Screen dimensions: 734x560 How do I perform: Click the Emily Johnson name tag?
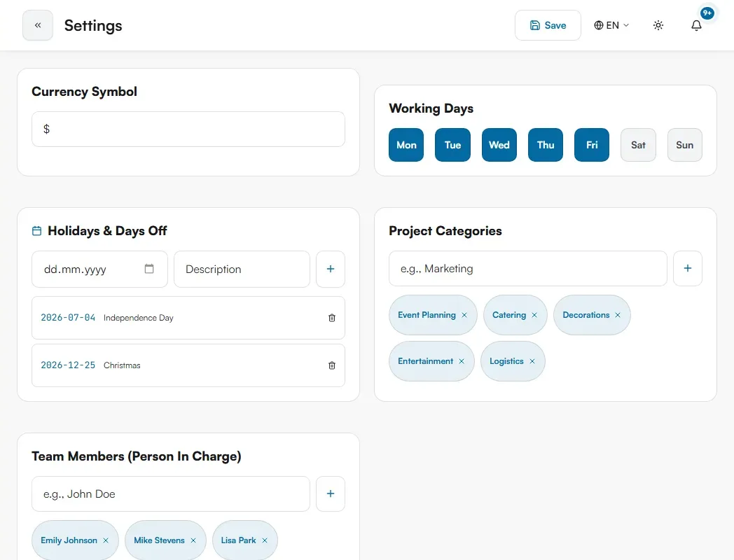click(x=69, y=540)
